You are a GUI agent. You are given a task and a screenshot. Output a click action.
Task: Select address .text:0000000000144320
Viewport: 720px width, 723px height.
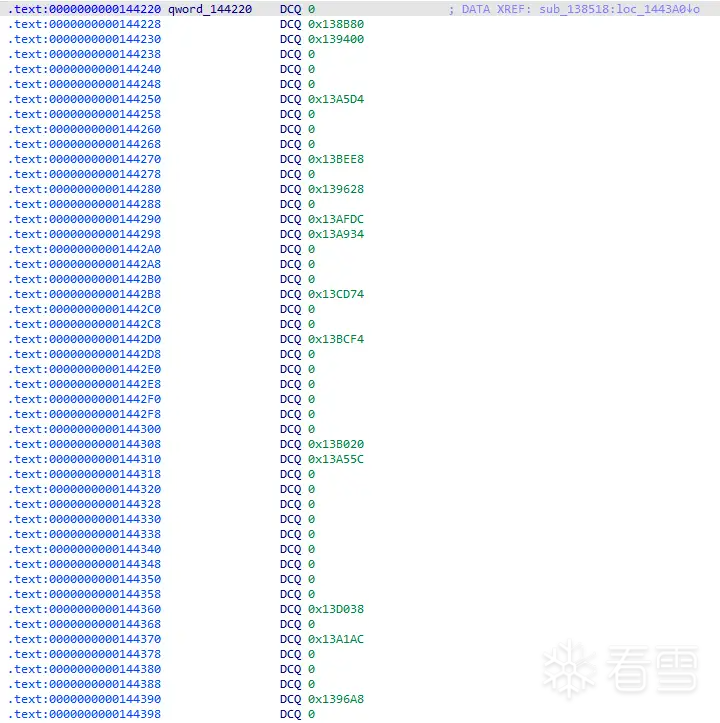84,489
